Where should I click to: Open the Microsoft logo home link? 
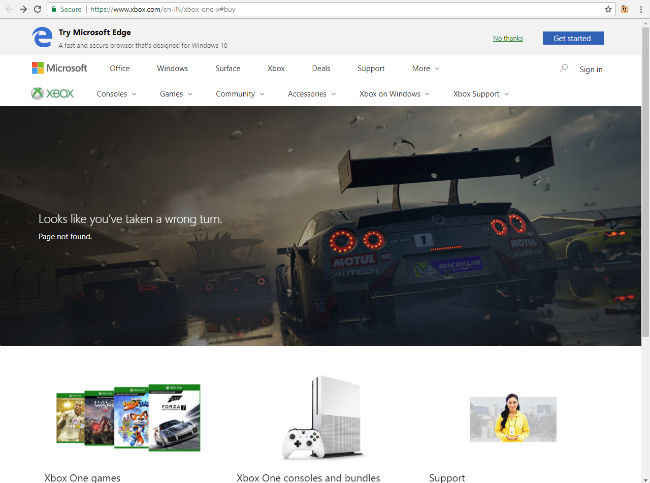click(60, 68)
